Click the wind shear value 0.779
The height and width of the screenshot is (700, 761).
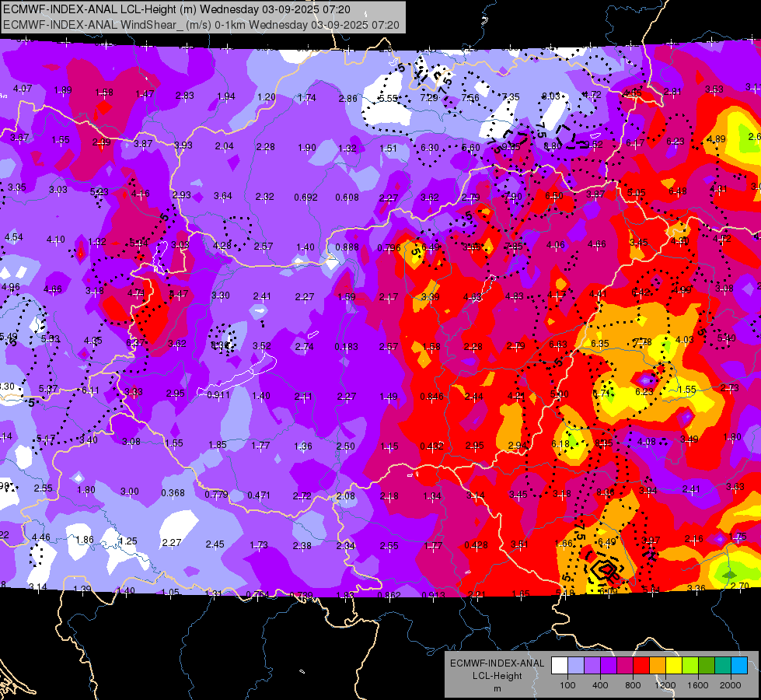pos(216,495)
